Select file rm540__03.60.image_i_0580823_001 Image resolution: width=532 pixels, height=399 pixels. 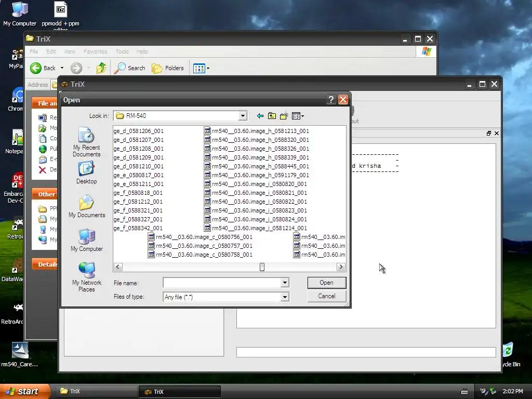pyautogui.click(x=256, y=210)
